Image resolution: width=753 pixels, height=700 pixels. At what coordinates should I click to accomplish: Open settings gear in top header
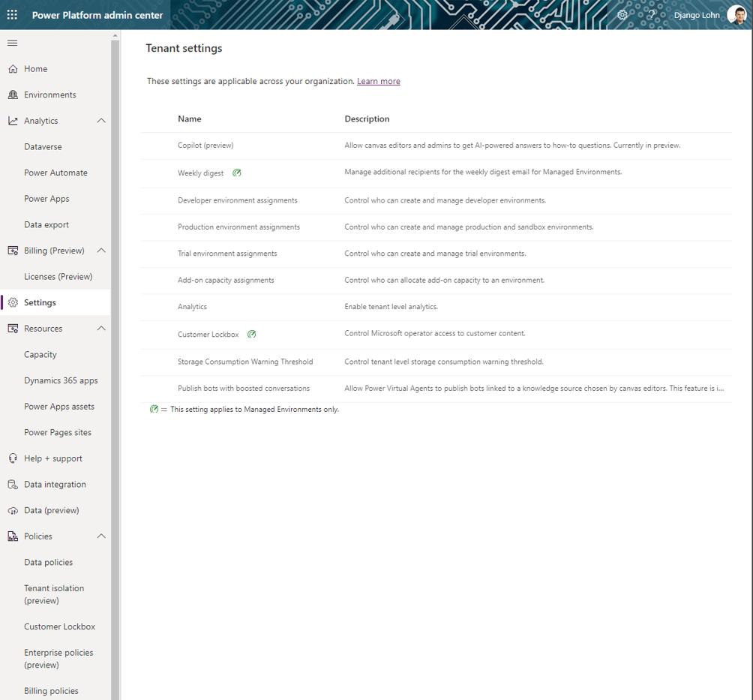[x=622, y=15]
